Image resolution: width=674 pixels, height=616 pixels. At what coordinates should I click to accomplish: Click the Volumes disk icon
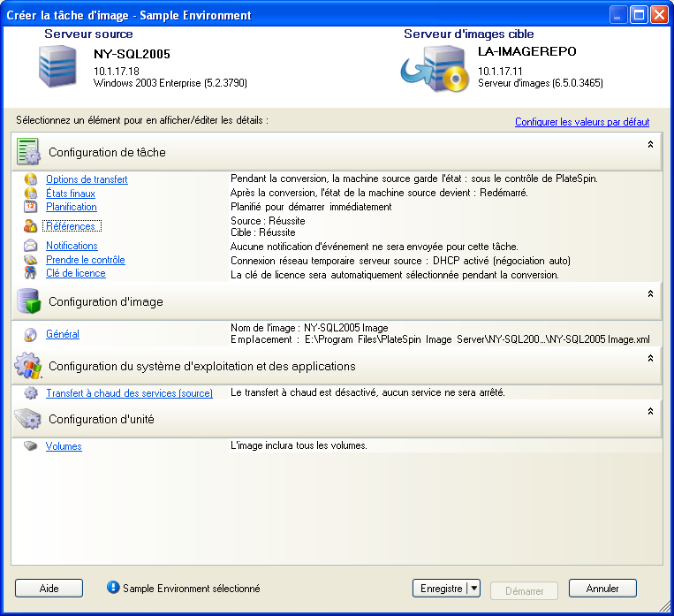click(31, 445)
